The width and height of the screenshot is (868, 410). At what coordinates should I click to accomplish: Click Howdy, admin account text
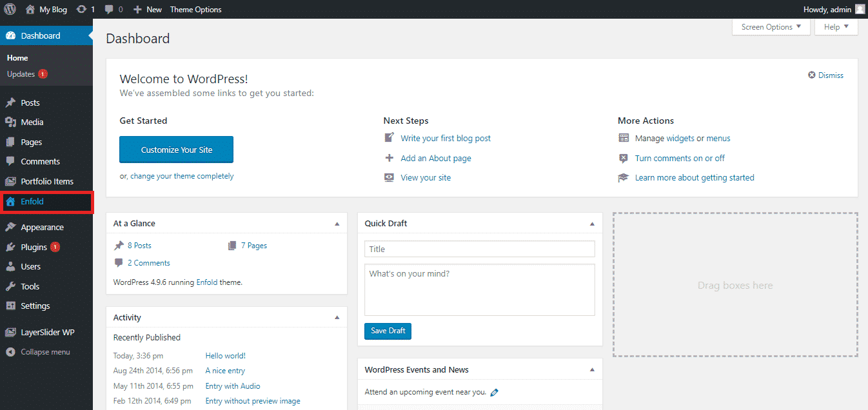click(827, 9)
